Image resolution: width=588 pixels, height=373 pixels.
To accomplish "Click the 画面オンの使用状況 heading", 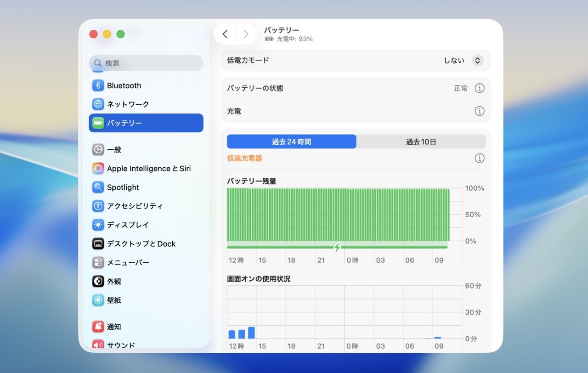I will tap(259, 279).
